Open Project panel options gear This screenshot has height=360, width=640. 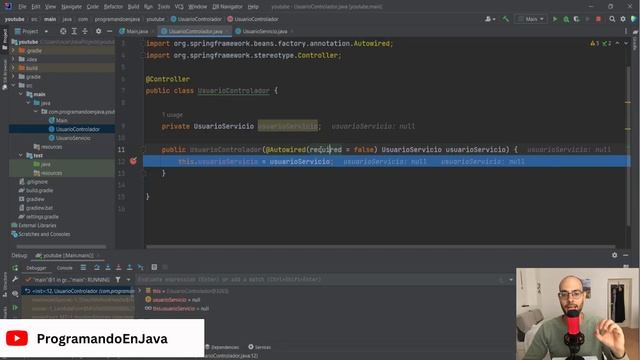click(98, 31)
